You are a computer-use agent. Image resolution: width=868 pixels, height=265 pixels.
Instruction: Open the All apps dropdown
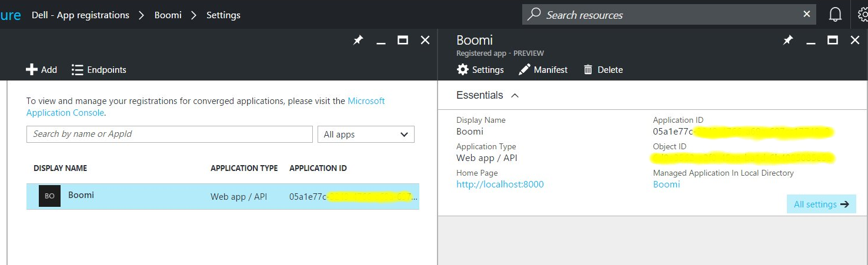point(366,134)
